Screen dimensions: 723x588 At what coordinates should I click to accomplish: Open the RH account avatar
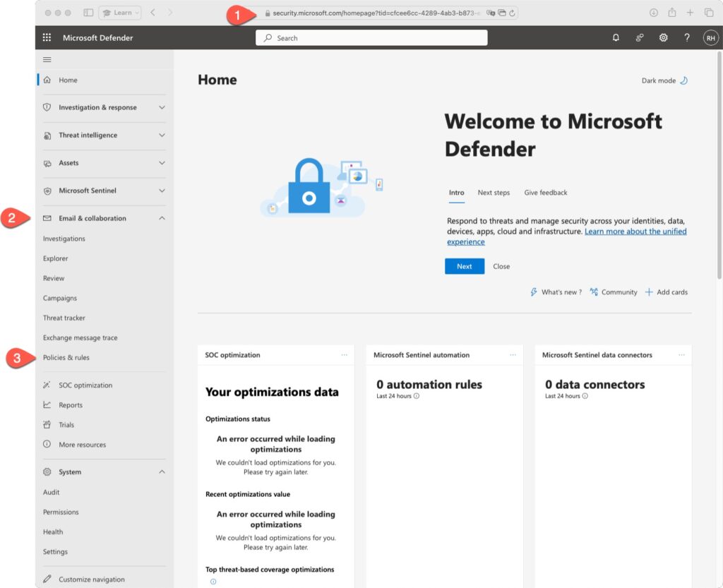click(710, 38)
